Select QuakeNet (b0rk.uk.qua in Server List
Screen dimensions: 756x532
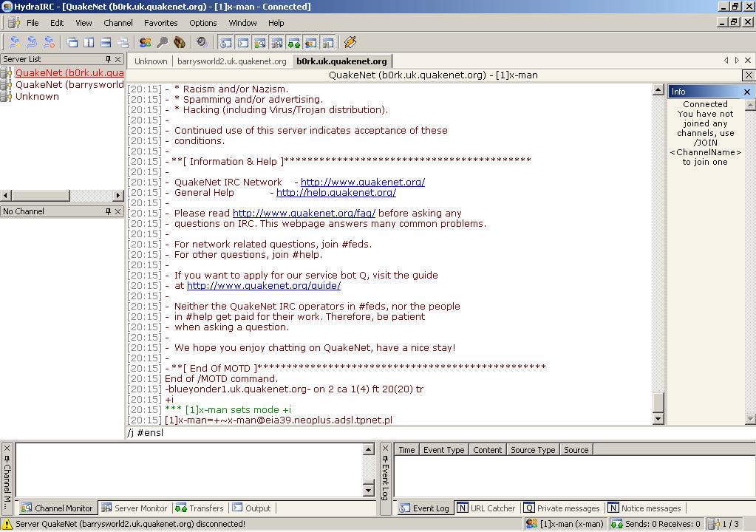point(69,72)
